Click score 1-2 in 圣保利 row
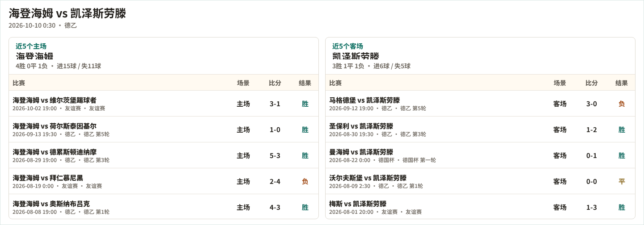Screen dimensions: 644x225 [592, 129]
